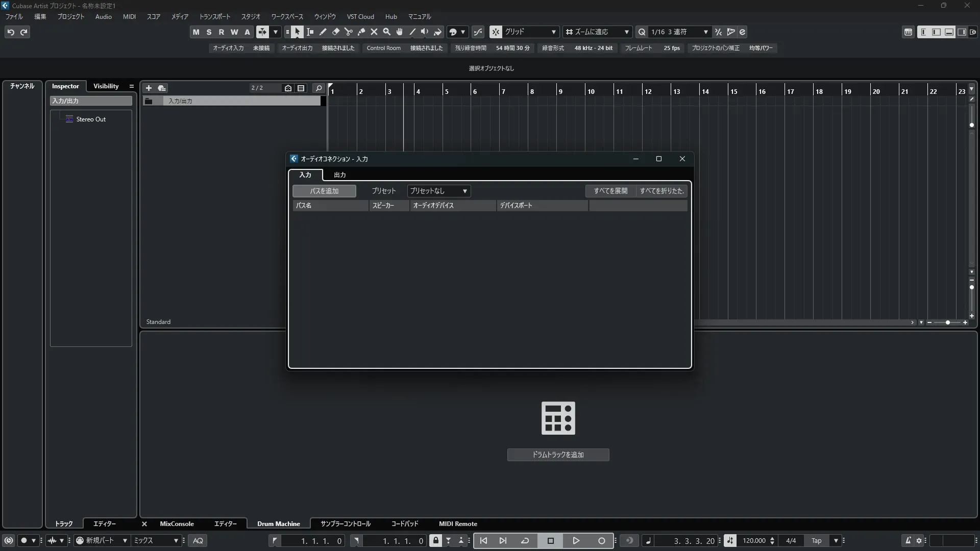Click the バスを追加 button

pyautogui.click(x=324, y=191)
